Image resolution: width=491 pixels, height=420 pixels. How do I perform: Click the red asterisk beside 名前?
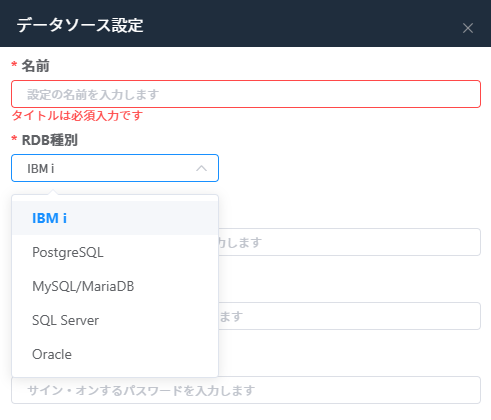coord(14,64)
